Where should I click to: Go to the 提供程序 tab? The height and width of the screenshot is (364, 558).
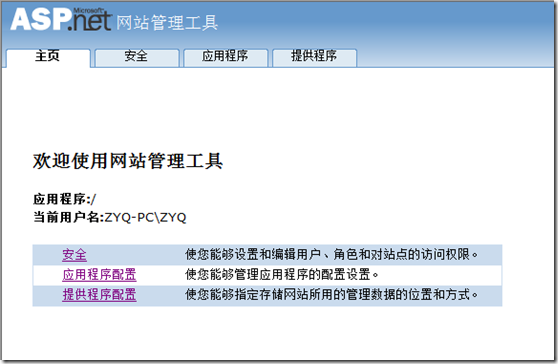(x=314, y=58)
